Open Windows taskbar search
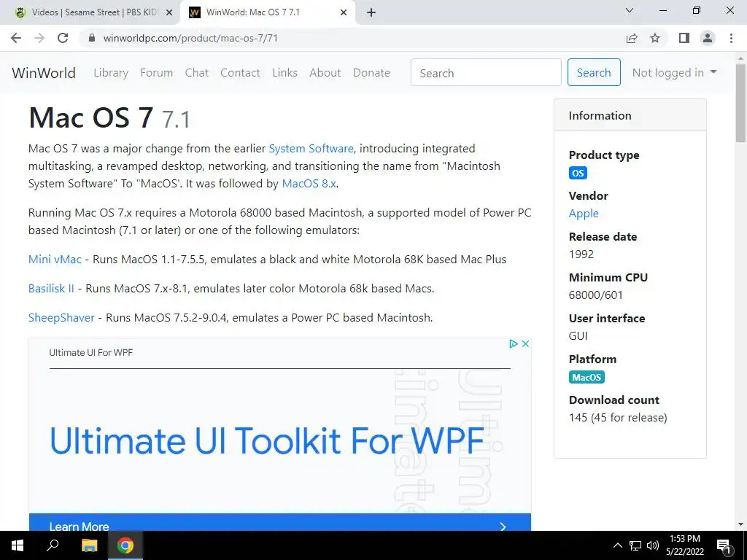747x560 pixels. (x=53, y=545)
